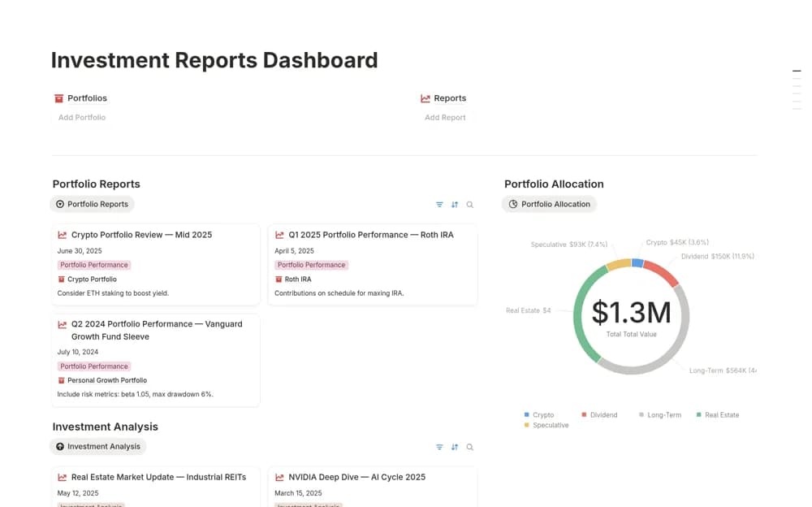Image resolution: width=812 pixels, height=507 pixels.
Task: Click the page outline marker at right edge
Action: coord(797,71)
